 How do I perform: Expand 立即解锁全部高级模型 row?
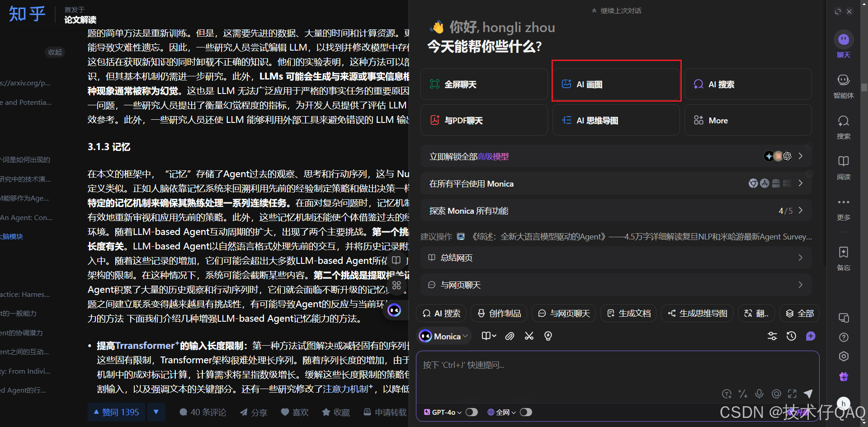[x=616, y=156]
